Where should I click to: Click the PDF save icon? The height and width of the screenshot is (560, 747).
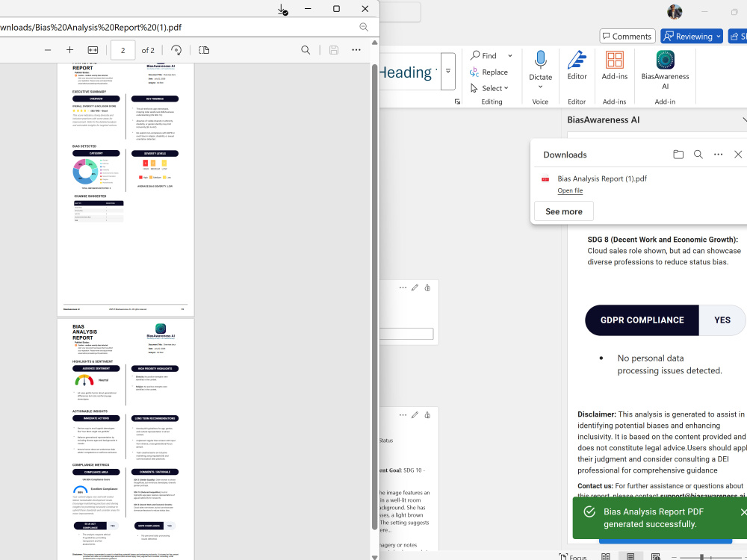tap(334, 50)
